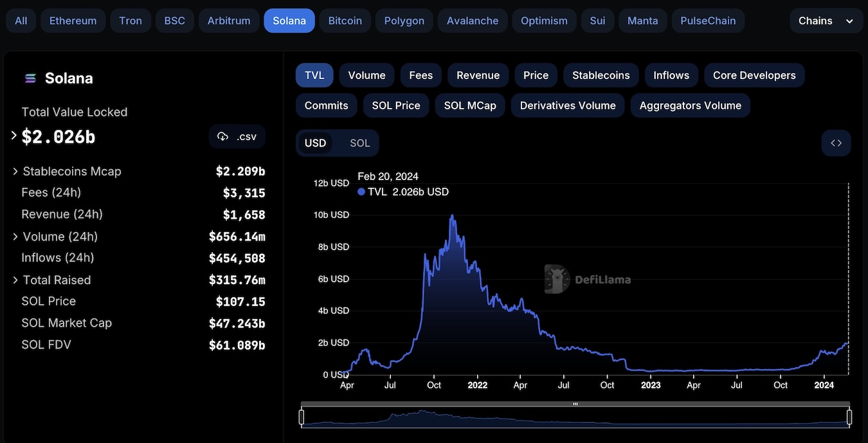Click the download icon in the .csv button

(223, 136)
